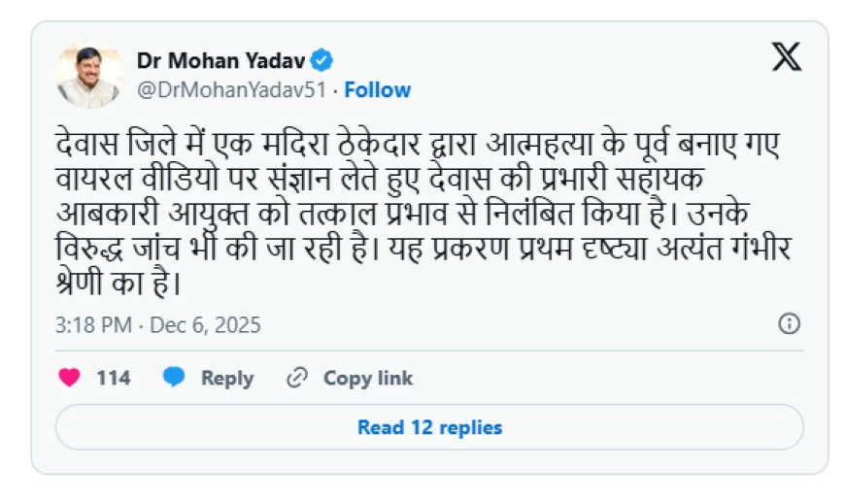Open the @DrMohanYadav51 handle link

click(231, 90)
